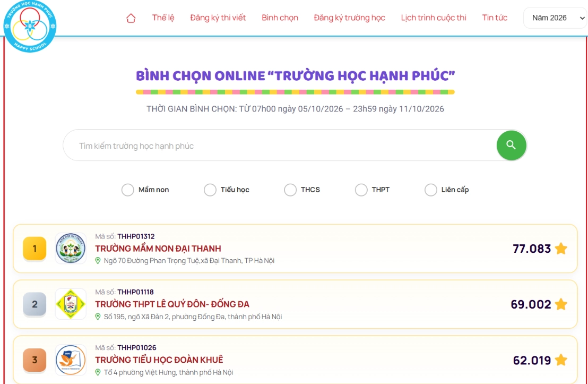This screenshot has width=588, height=384.
Task: Open Tin tức menu item
Action: point(495,18)
